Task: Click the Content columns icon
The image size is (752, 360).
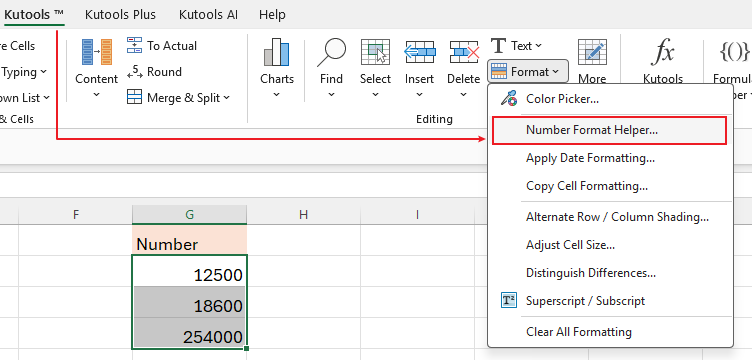Action: click(96, 52)
